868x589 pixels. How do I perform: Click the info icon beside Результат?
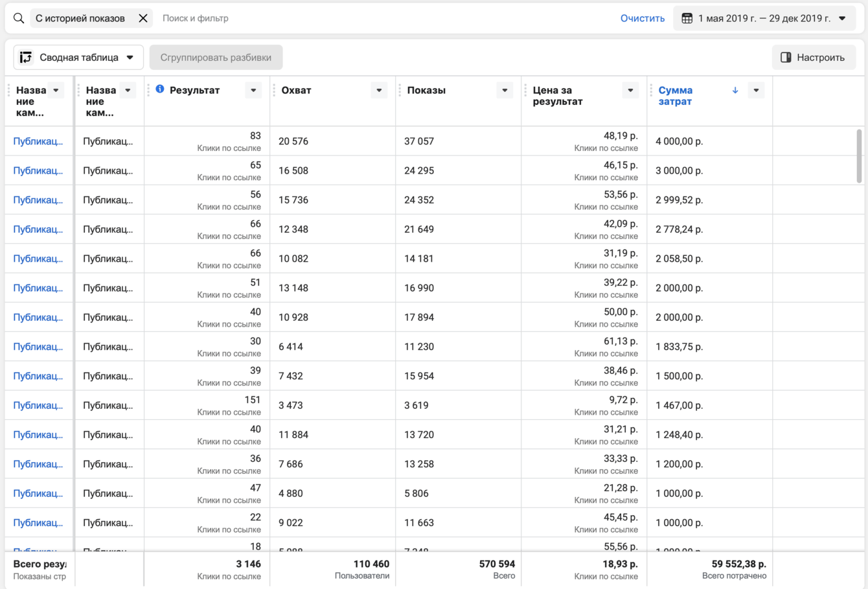pos(160,89)
